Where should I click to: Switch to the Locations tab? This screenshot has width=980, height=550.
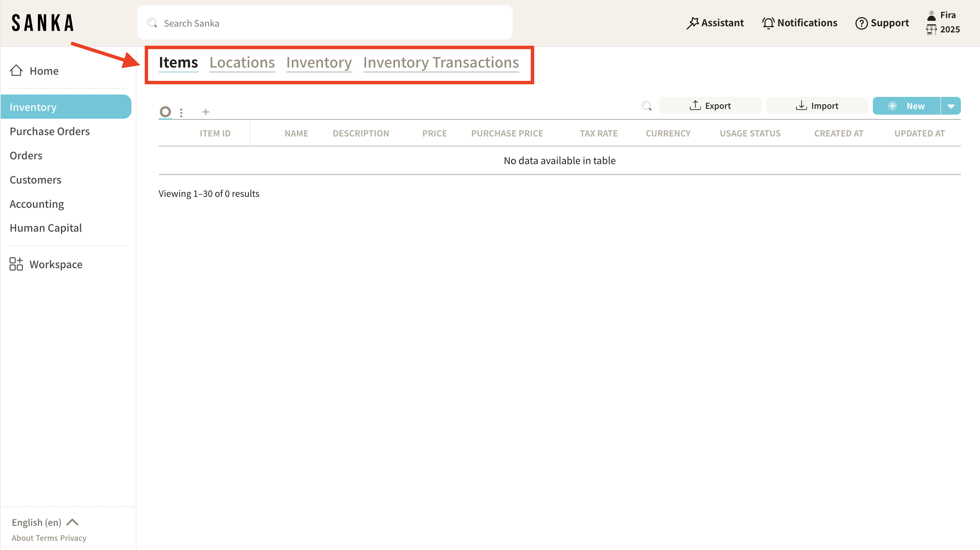click(242, 62)
